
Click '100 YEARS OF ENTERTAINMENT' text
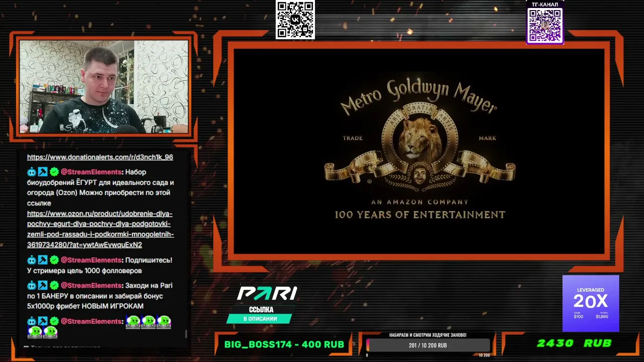pos(420,215)
